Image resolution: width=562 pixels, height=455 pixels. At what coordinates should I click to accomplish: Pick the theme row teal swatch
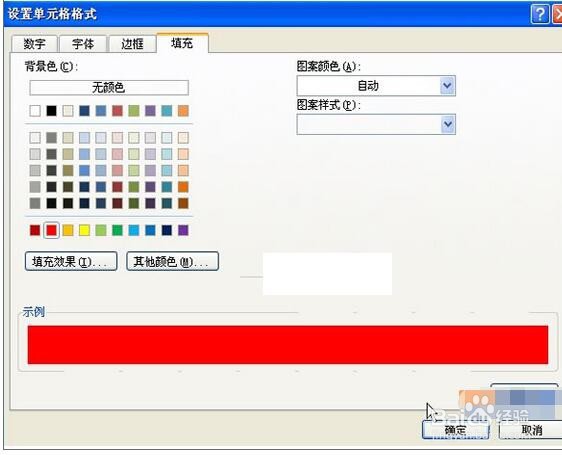pos(167,111)
